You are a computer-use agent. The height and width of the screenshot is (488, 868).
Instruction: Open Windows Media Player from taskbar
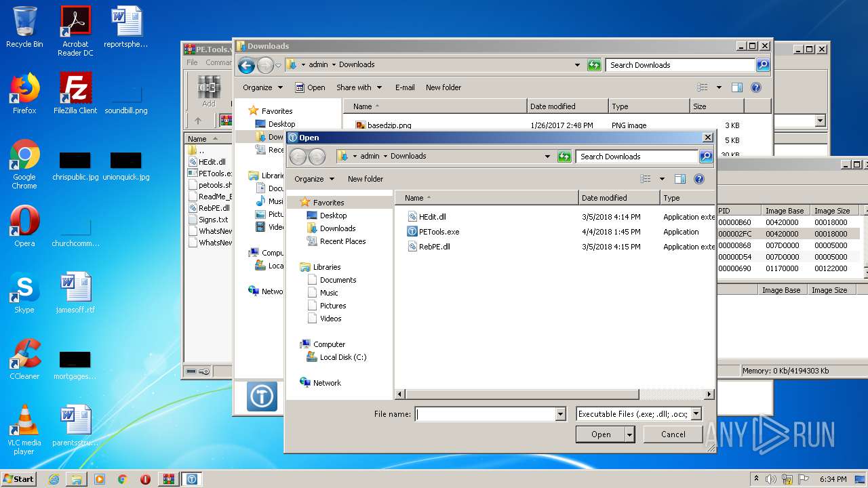point(100,479)
